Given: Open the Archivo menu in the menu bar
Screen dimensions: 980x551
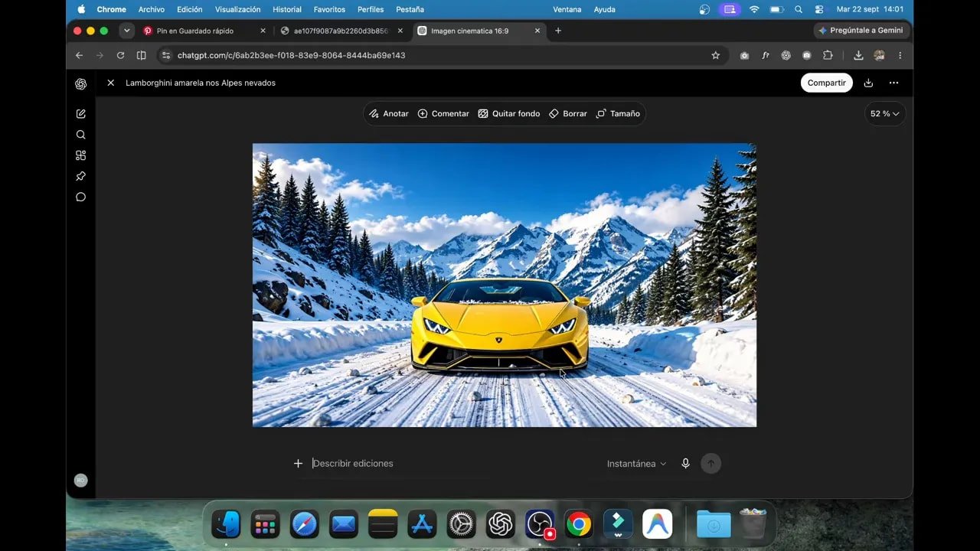Looking at the screenshot, I should [152, 9].
